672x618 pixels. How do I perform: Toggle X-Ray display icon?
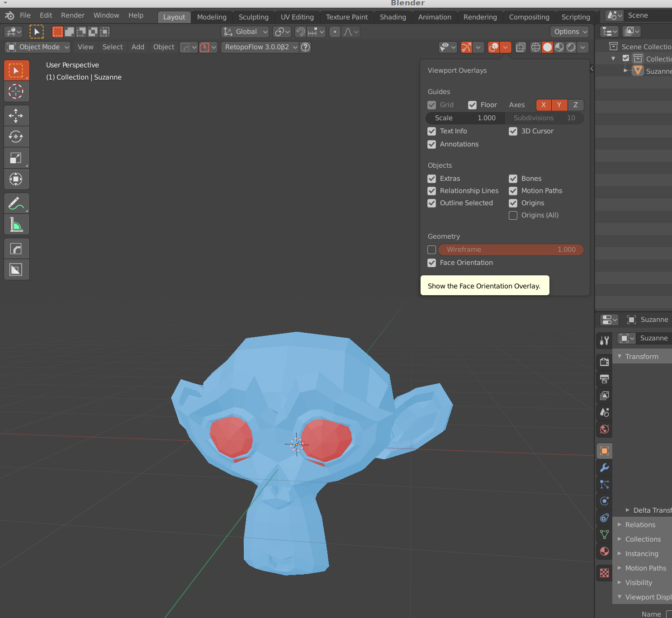521,47
